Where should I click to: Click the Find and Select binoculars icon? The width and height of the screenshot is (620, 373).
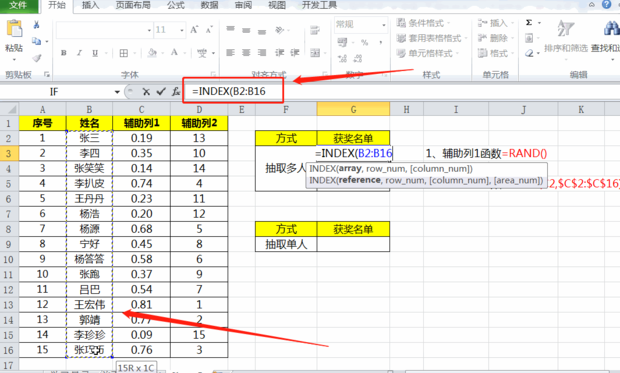point(612,28)
